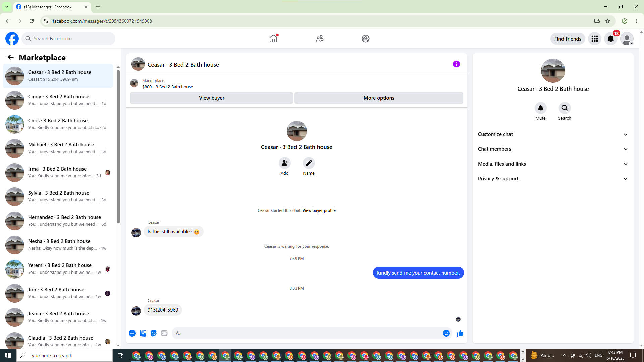Go to Home feed icon
Viewport: 644px width, 362px height.
click(273, 39)
